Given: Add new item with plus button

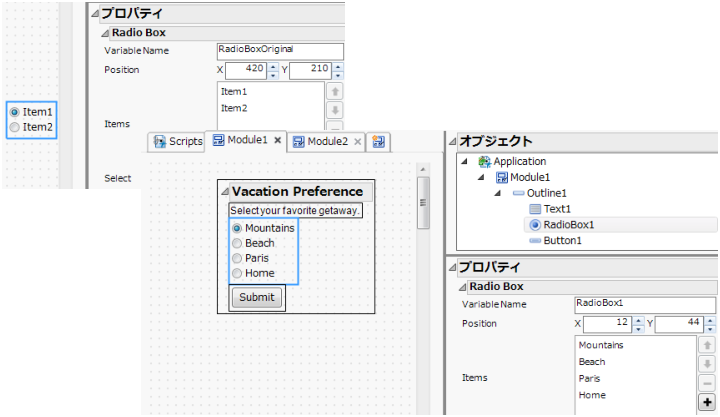Looking at the screenshot, I should coord(707,402).
